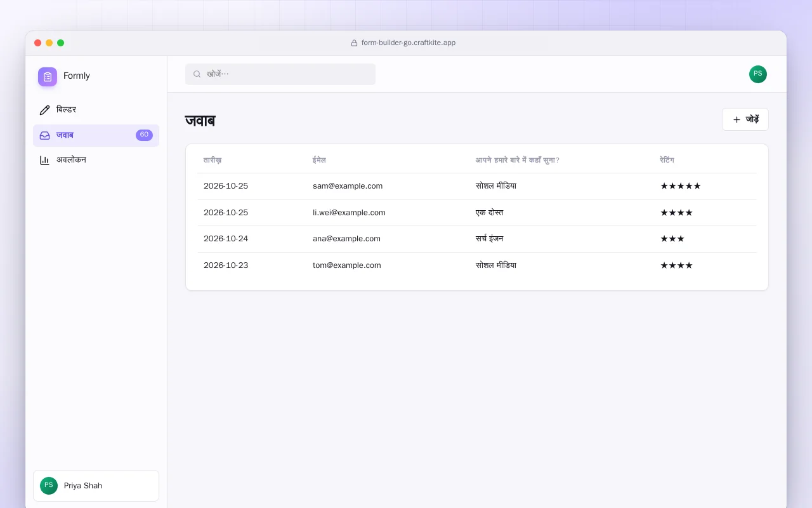This screenshot has width=812, height=508.
Task: Select the जवाब inbox icon
Action: (x=44, y=135)
